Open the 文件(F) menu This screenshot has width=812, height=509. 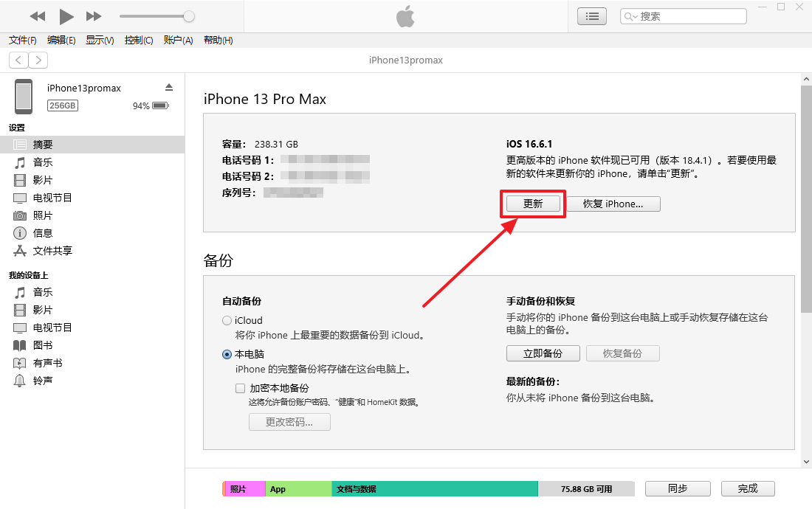23,41
